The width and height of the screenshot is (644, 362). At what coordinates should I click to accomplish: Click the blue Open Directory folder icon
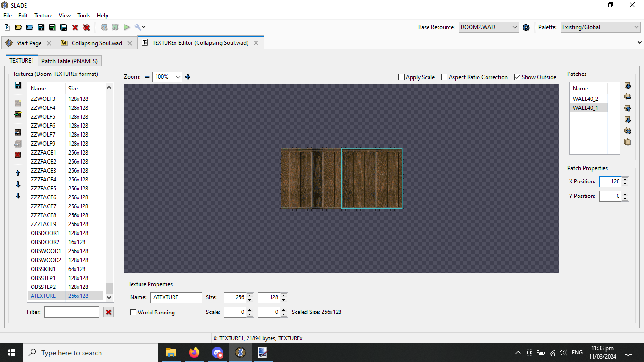point(30,27)
